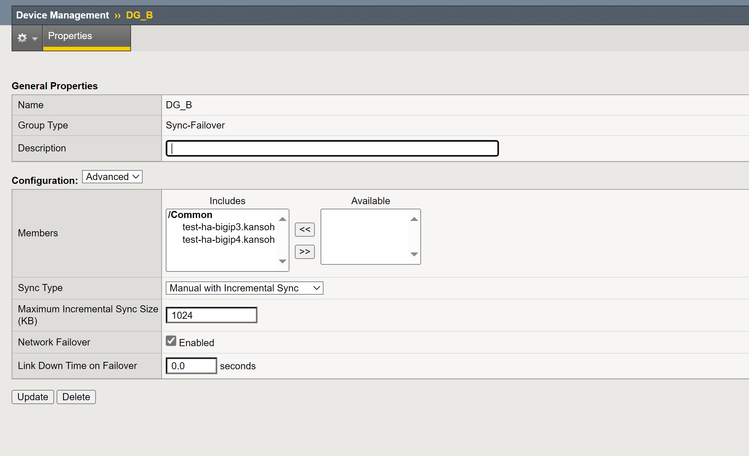
Task: Move member to Includes with << button
Action: tap(304, 230)
